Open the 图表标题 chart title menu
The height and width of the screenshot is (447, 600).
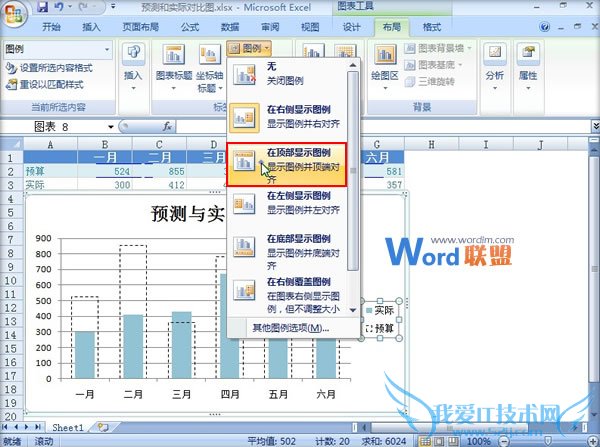pyautogui.click(x=174, y=67)
